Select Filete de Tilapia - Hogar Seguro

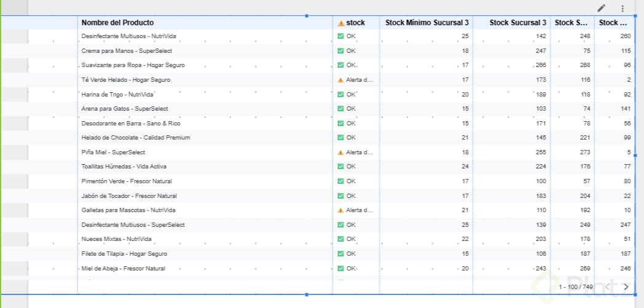[x=124, y=254]
